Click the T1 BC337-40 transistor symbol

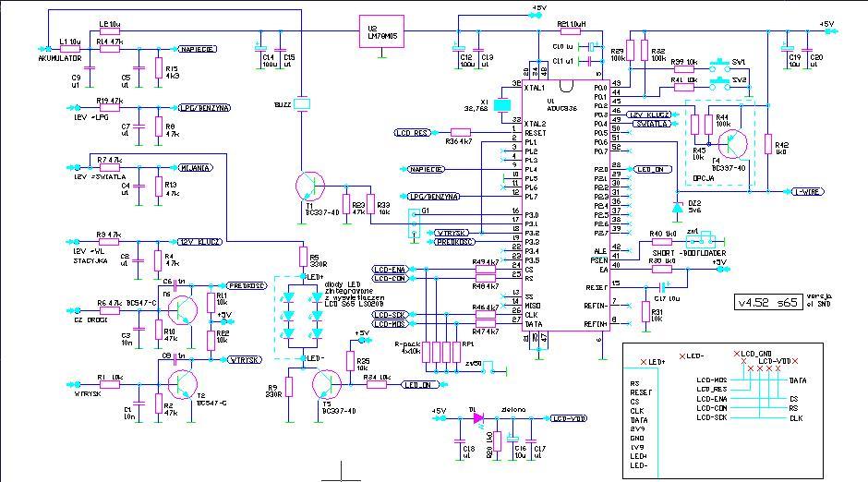pyautogui.click(x=310, y=186)
